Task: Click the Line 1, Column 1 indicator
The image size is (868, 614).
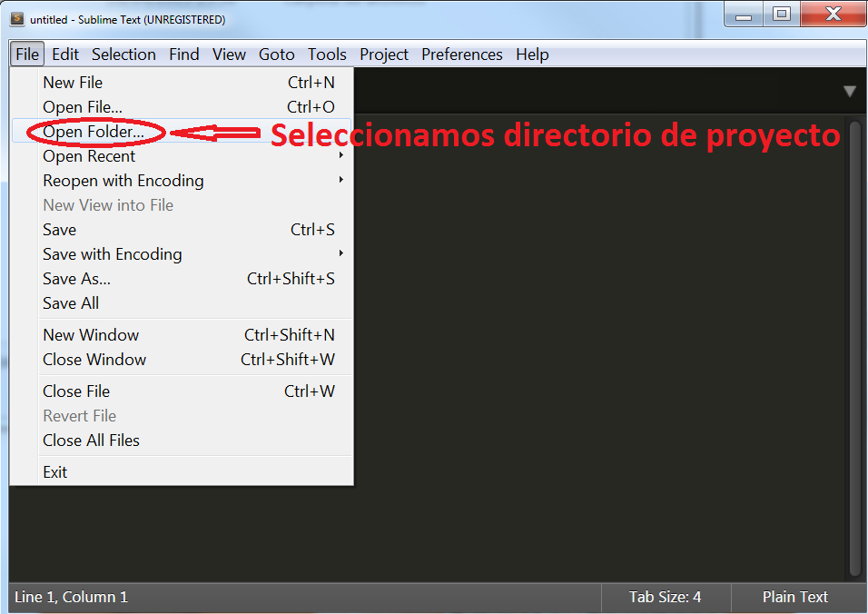Action: [71, 598]
